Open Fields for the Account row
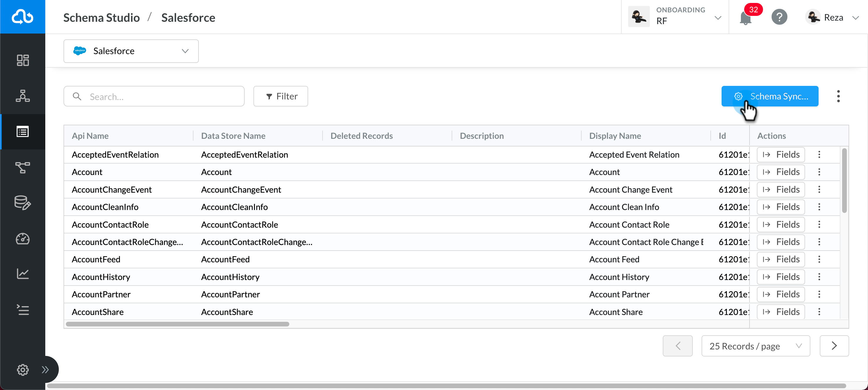 (780, 172)
